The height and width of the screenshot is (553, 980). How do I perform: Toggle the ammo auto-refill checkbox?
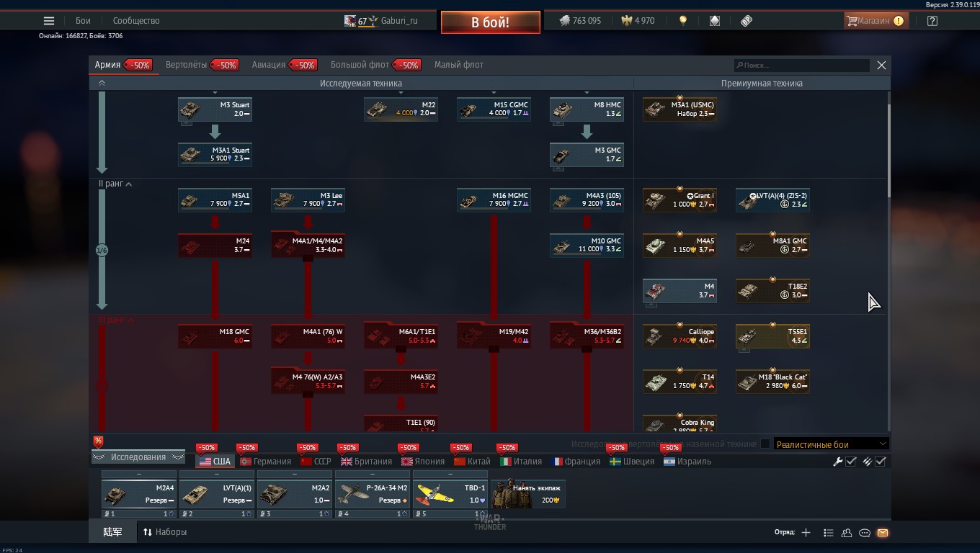coord(881,462)
